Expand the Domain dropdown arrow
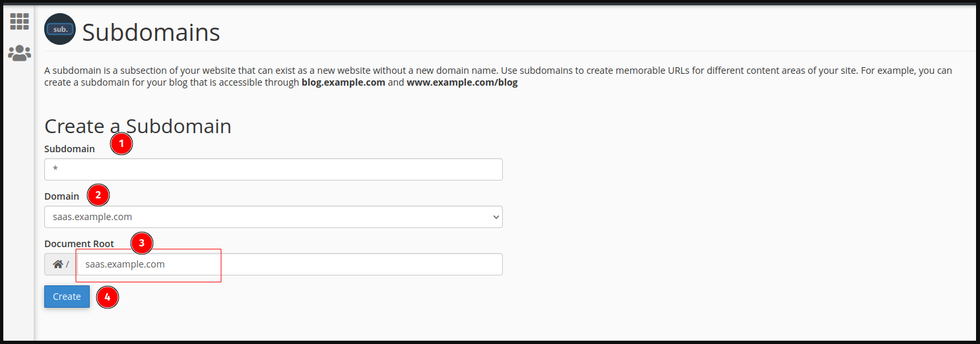 496,217
